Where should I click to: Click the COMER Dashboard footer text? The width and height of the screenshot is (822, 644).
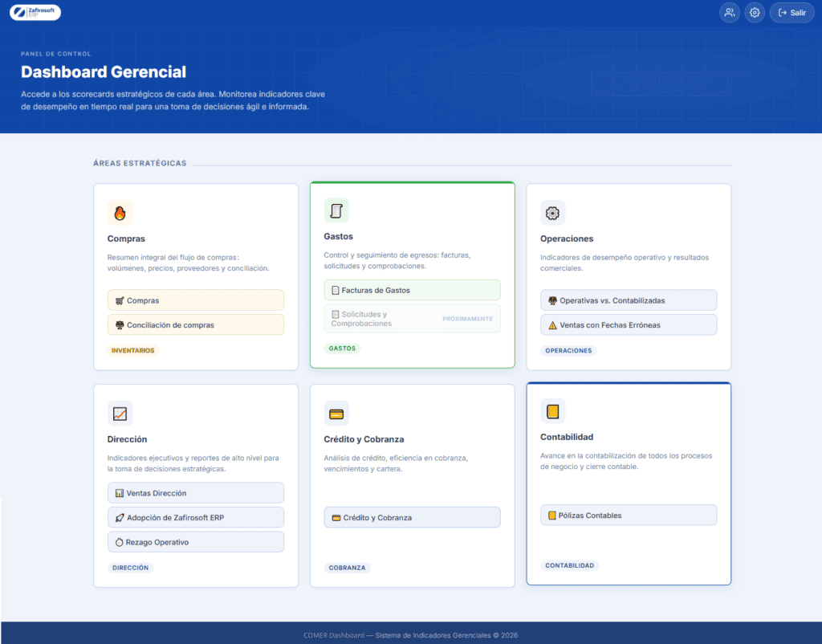click(410, 635)
